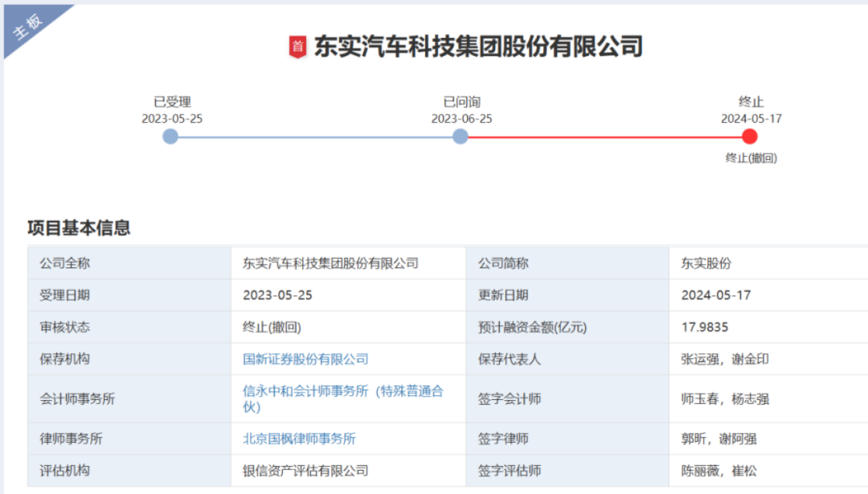Click the 东实汽车科技集团股份有限公司 page title
The height and width of the screenshot is (494, 868).
[477, 47]
